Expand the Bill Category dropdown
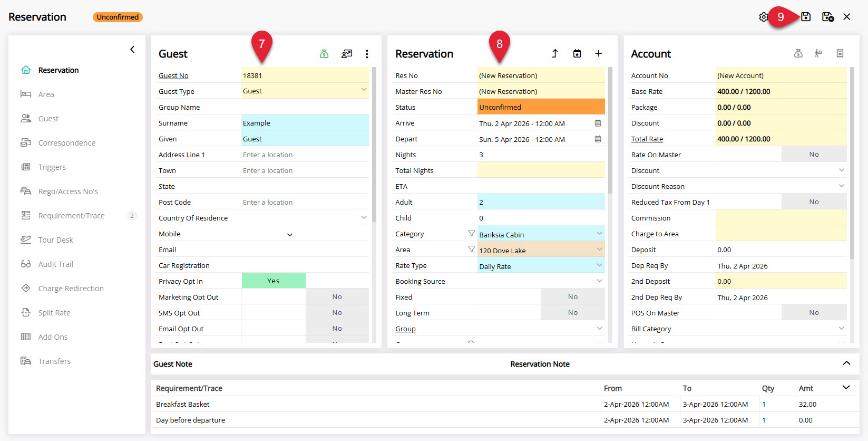Viewport: 868px width, 441px height. tap(841, 328)
